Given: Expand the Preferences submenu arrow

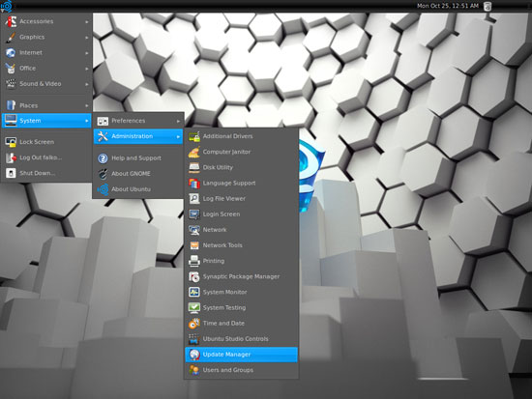Looking at the screenshot, I should pos(178,121).
